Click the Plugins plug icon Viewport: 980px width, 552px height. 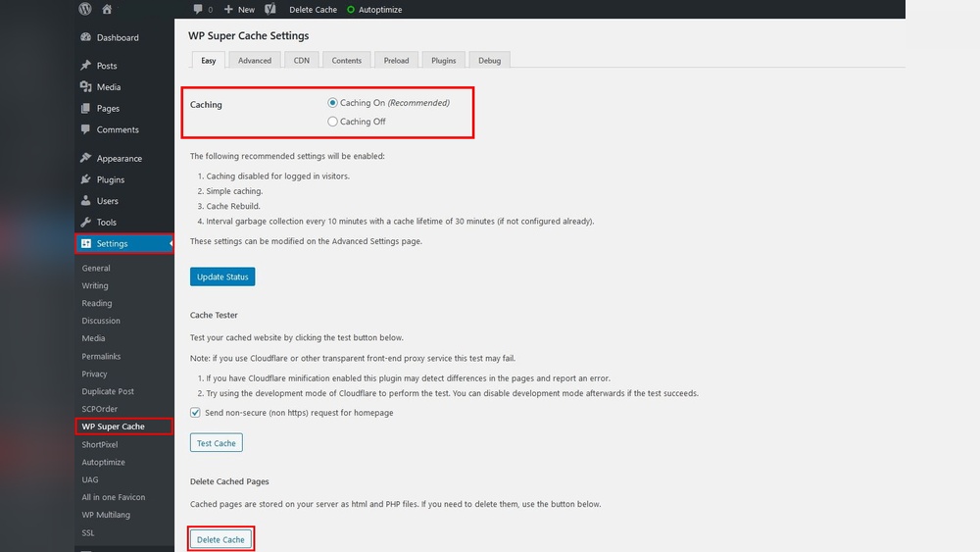[86, 179]
